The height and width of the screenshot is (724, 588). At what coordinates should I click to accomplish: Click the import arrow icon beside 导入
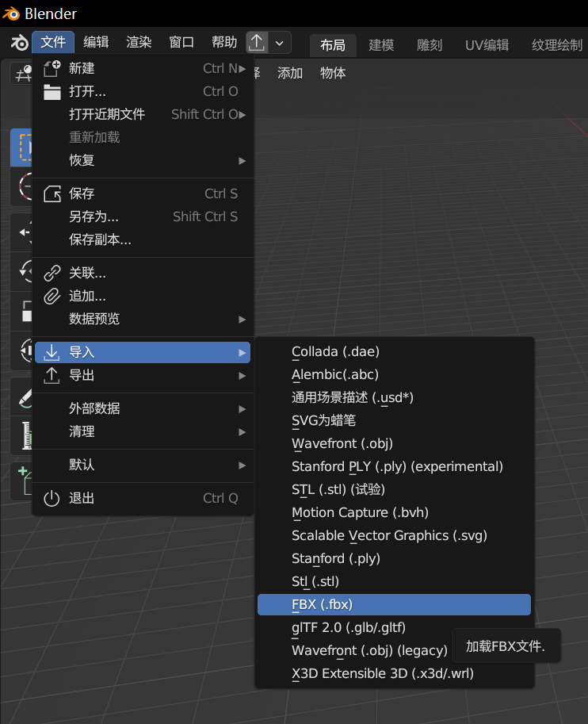point(52,352)
